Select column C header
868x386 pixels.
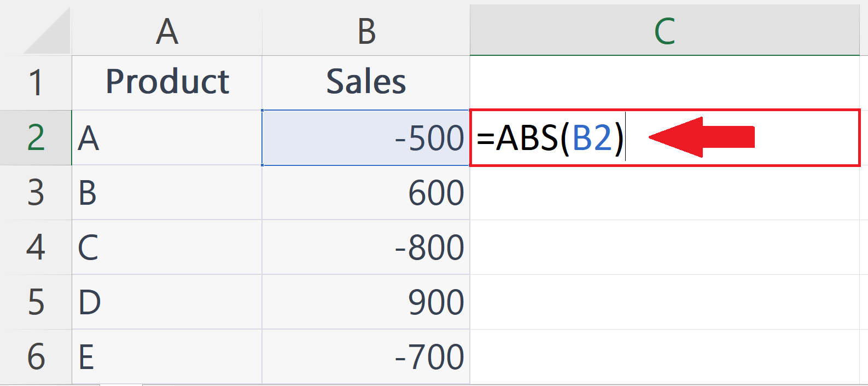(x=665, y=30)
